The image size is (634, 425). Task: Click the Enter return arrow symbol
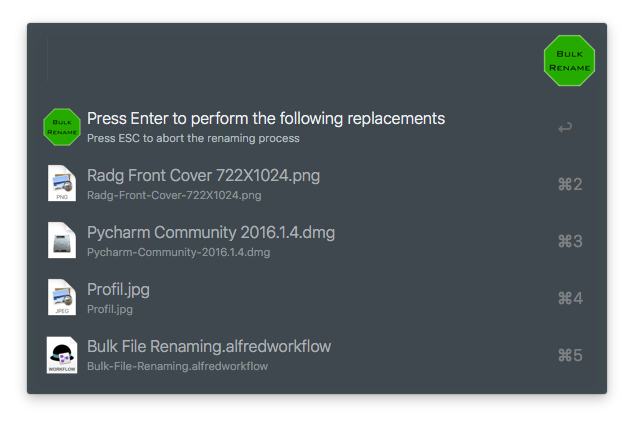click(x=565, y=127)
